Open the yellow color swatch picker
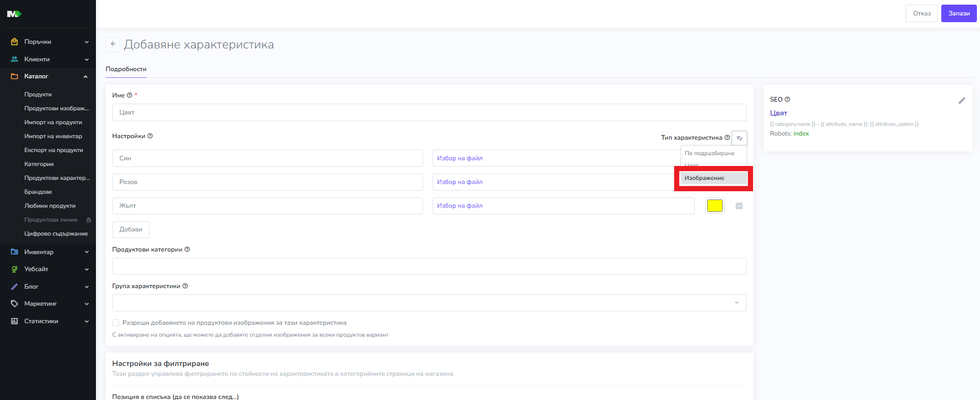Viewport: 980px width, 400px height. (714, 206)
